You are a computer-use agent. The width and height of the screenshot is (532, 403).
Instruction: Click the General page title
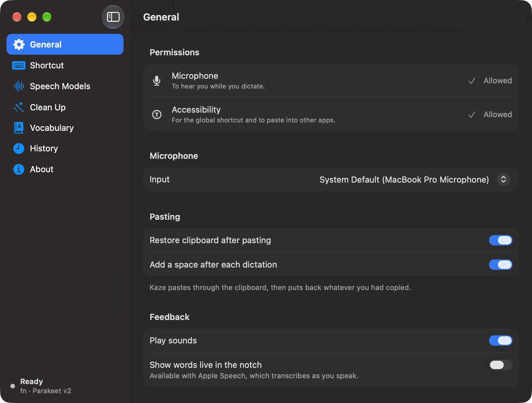[x=161, y=17]
